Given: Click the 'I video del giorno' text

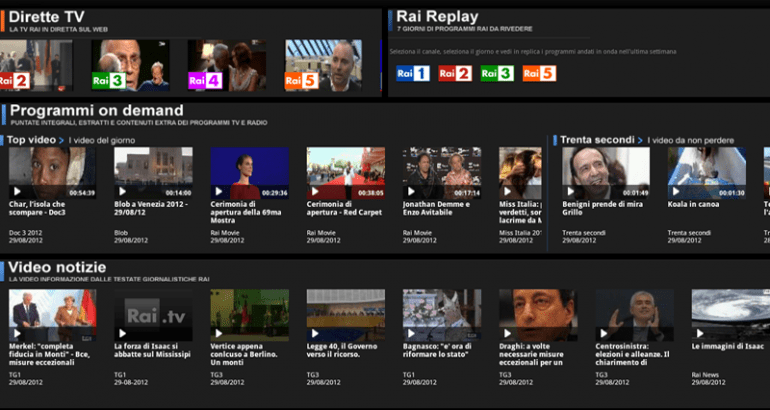Looking at the screenshot, I should tap(102, 141).
